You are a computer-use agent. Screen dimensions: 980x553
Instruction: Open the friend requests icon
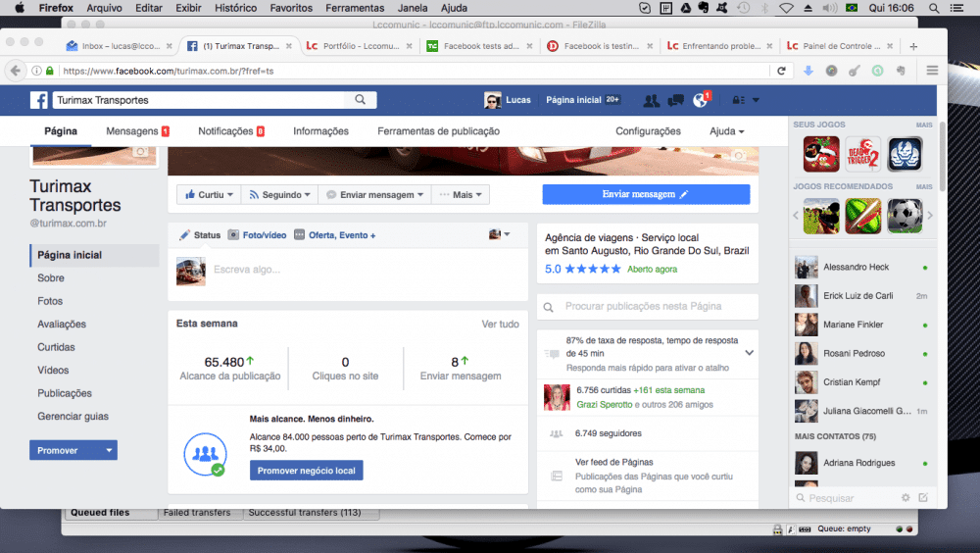point(652,100)
